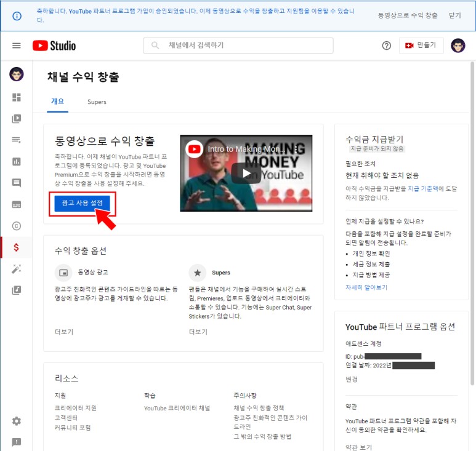Image resolution: width=476 pixels, height=451 pixels.
Task: Click the YouTube Studio logo
Action: 54,46
